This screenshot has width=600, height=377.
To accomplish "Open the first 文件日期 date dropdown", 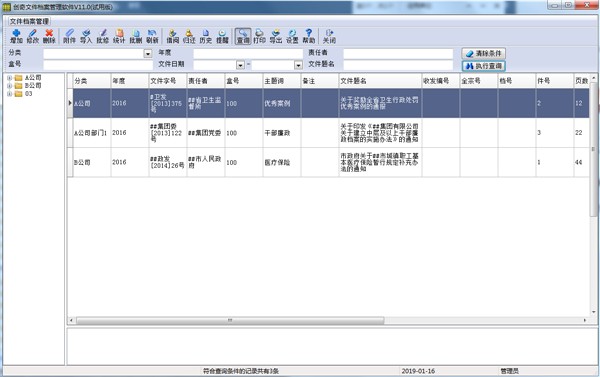I will pyautogui.click(x=240, y=65).
